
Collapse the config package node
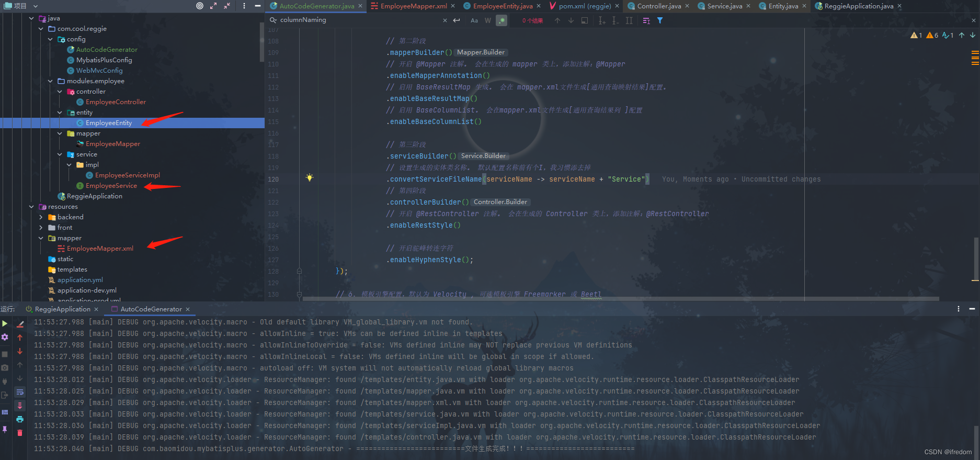click(50, 39)
